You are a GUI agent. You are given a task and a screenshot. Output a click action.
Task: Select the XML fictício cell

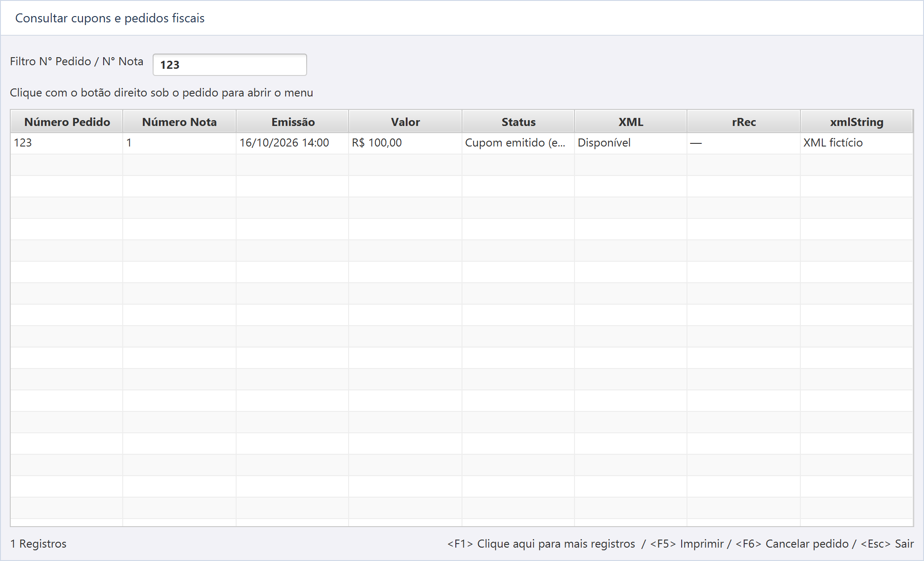point(857,143)
